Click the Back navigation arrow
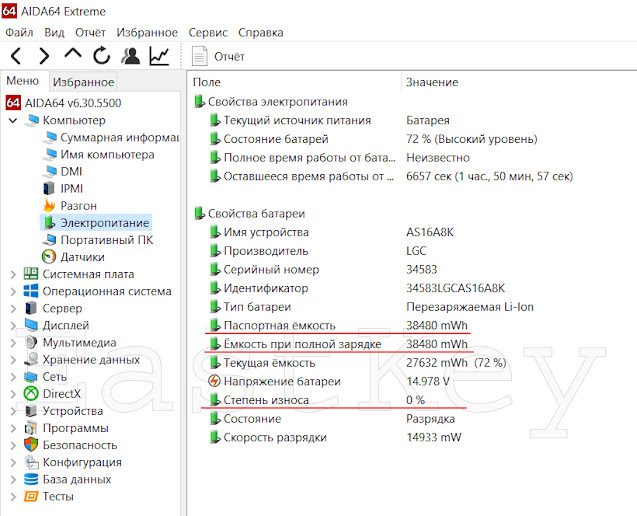Image resolution: width=637 pixels, height=516 pixels. tap(16, 56)
